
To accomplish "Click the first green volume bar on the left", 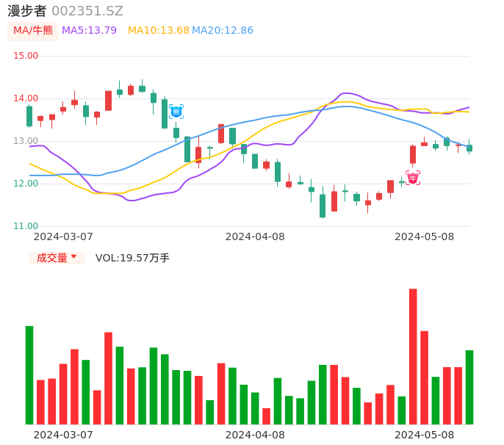I will tap(29, 375).
